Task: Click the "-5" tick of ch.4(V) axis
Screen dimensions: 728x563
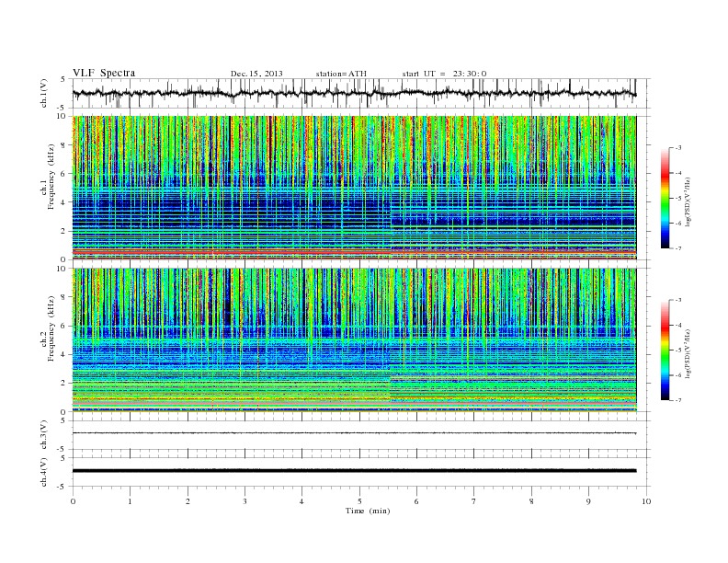Action: click(x=63, y=487)
